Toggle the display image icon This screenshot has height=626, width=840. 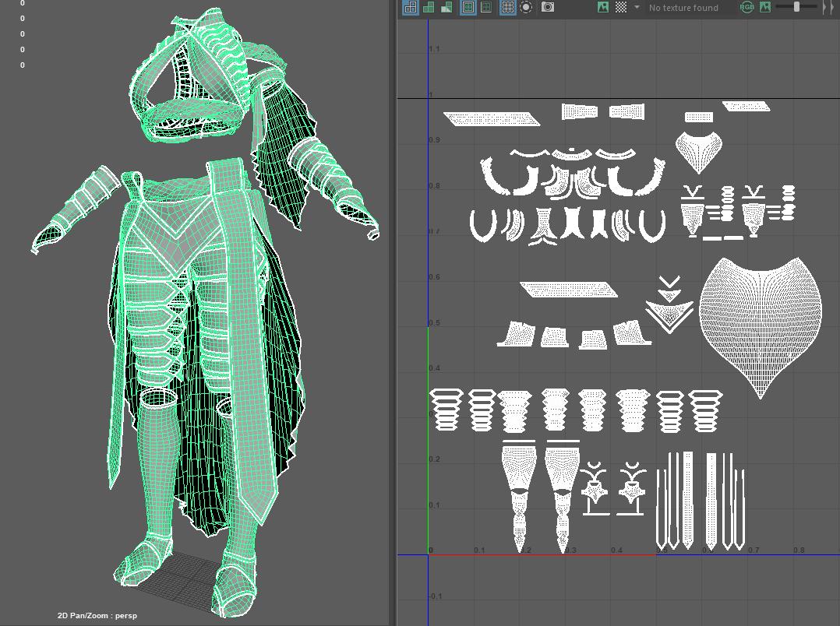602,7
